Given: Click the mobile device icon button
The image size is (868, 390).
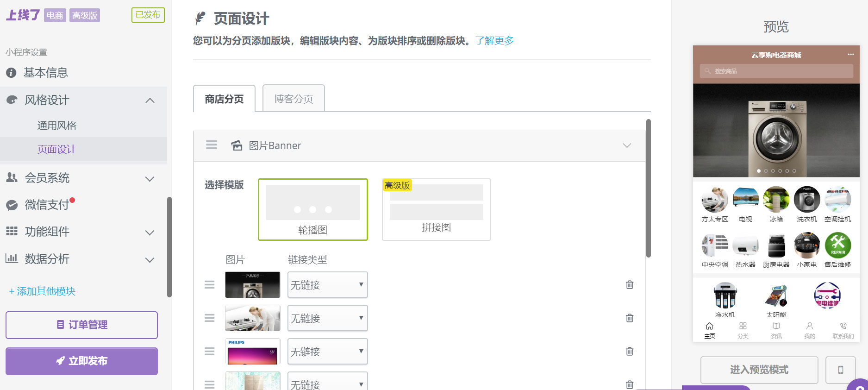Looking at the screenshot, I should coord(840,370).
